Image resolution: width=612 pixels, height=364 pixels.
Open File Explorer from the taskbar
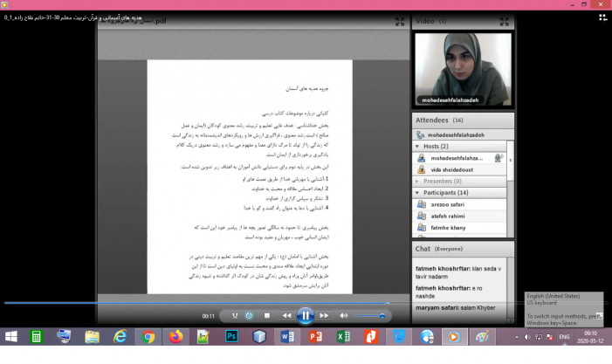coord(93,337)
